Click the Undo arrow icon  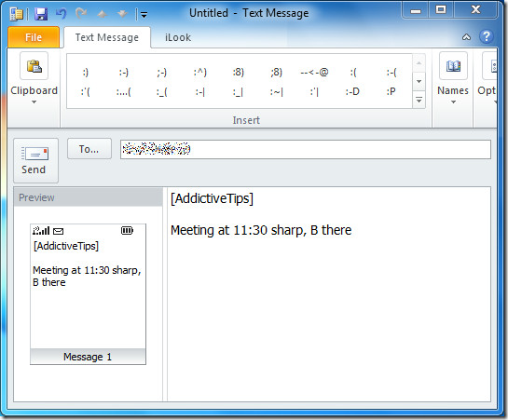61,14
